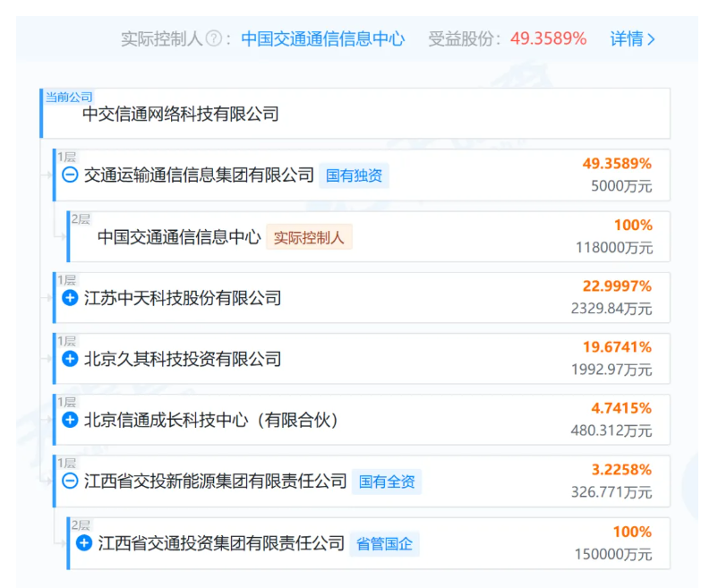Click the 5000万元 capital amount
Viewport: 718px width, 588px height.
621,186
